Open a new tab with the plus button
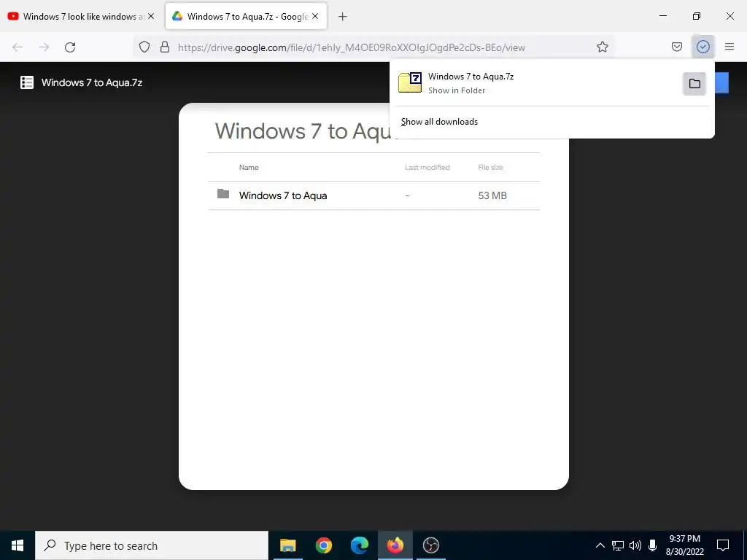 pyautogui.click(x=343, y=17)
